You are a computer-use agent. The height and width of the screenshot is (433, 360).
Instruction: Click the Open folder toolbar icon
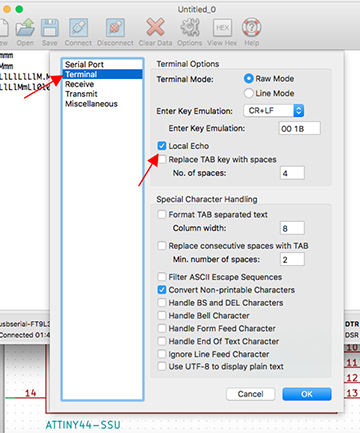coord(25,27)
